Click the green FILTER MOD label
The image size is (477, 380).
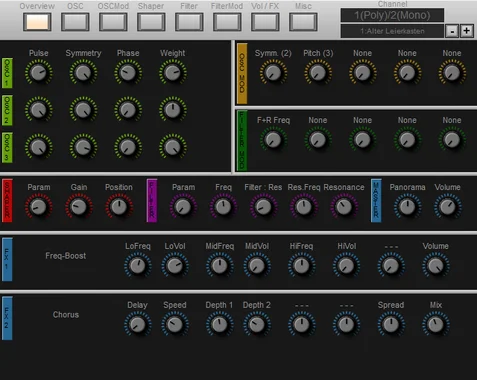point(242,141)
